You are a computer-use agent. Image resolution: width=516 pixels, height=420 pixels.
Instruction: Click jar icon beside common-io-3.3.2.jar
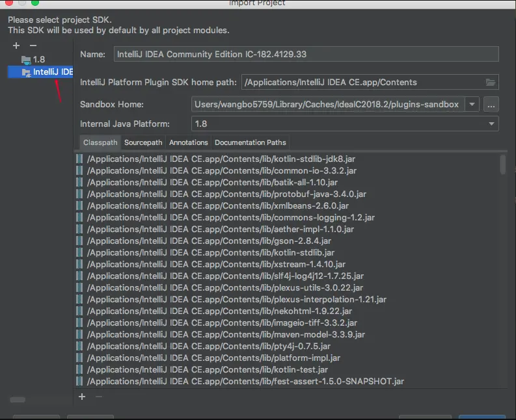[79, 171]
